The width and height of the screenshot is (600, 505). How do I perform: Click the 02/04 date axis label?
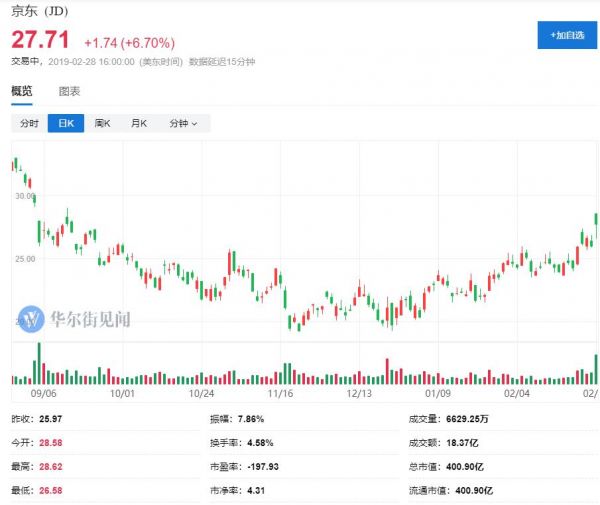tap(516, 394)
